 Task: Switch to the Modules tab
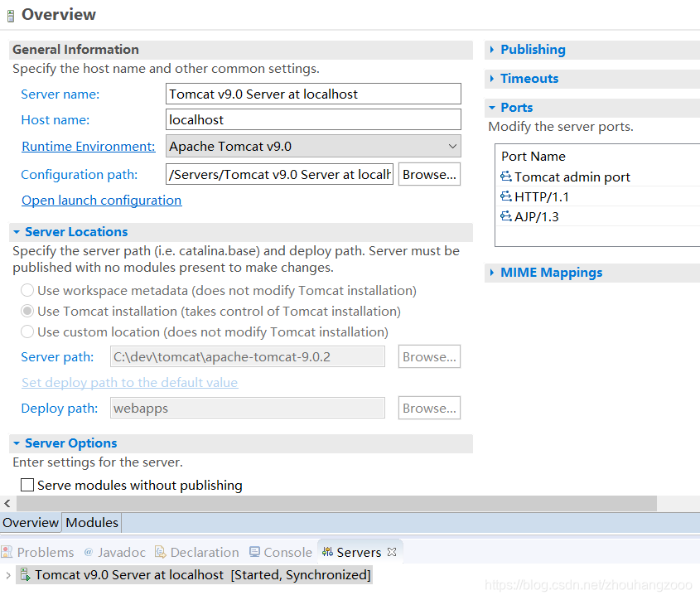pyautogui.click(x=91, y=522)
